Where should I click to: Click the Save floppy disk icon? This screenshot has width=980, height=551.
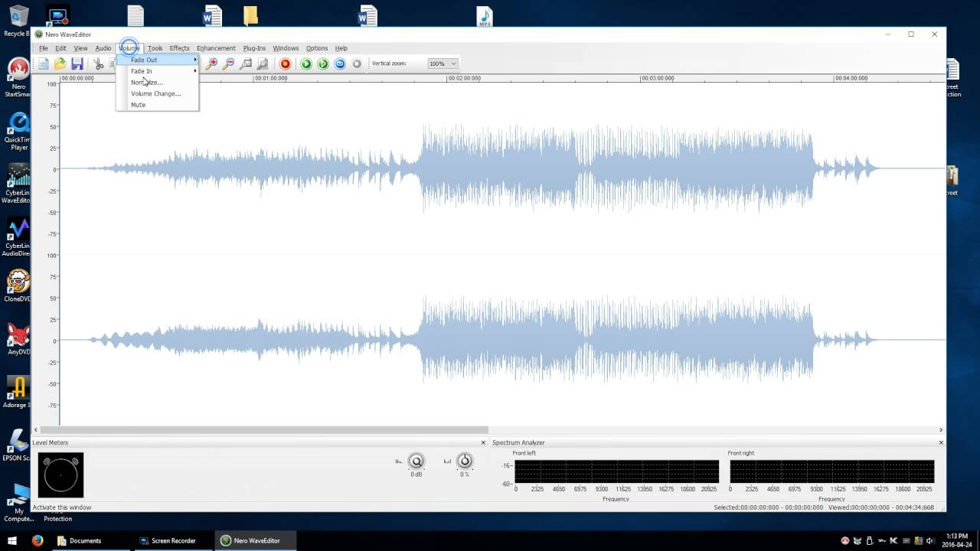tap(77, 64)
